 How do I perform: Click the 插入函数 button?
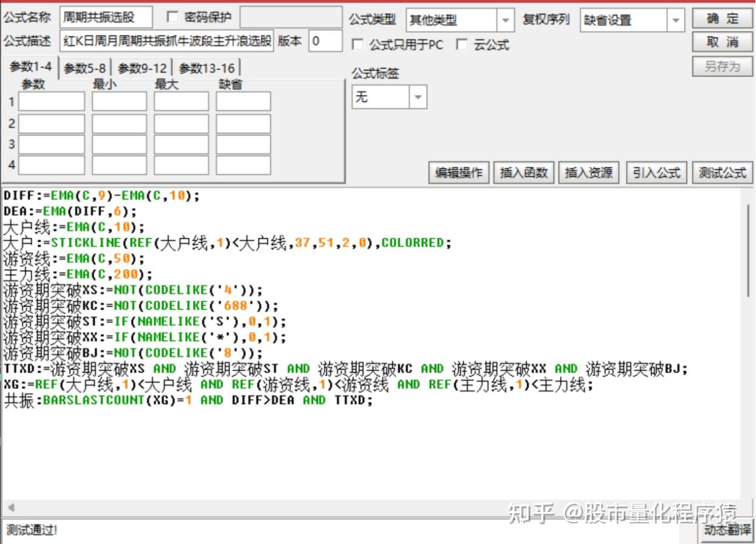(x=524, y=173)
